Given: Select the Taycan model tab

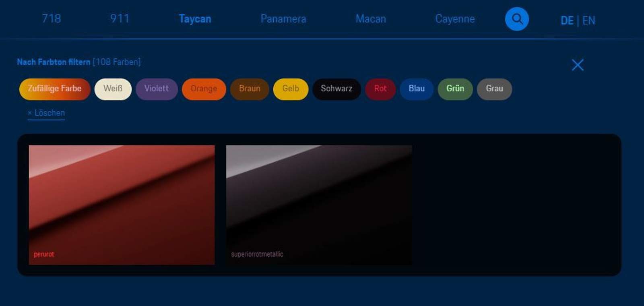Looking at the screenshot, I should pyautogui.click(x=195, y=19).
